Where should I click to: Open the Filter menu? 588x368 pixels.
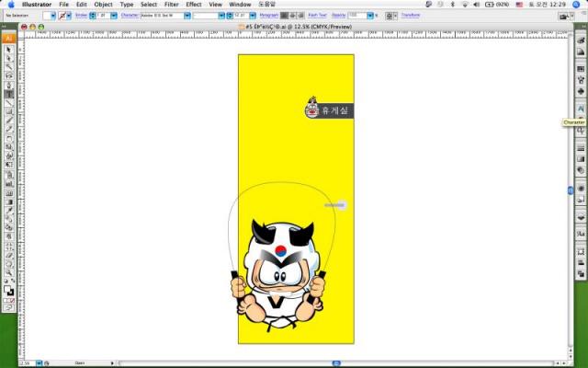[x=172, y=5]
